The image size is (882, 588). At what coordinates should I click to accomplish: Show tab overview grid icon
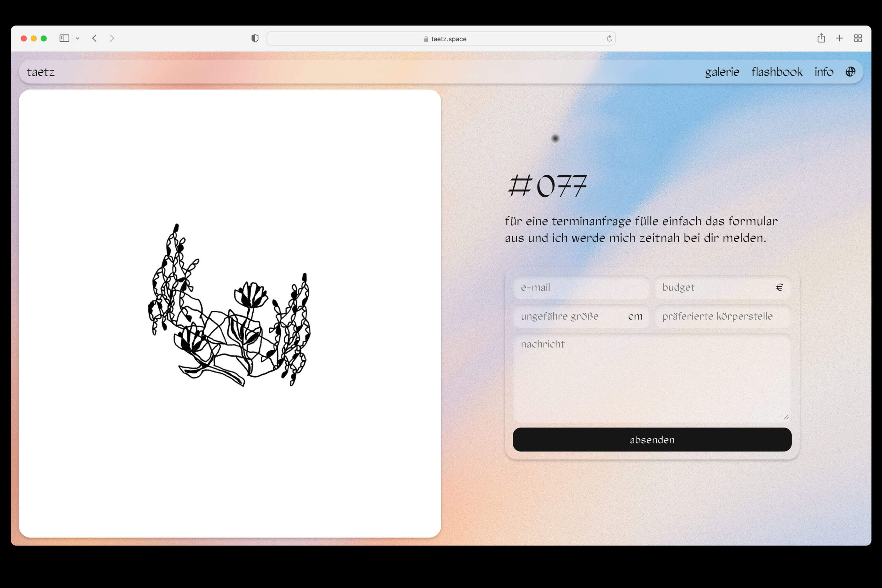[858, 38]
